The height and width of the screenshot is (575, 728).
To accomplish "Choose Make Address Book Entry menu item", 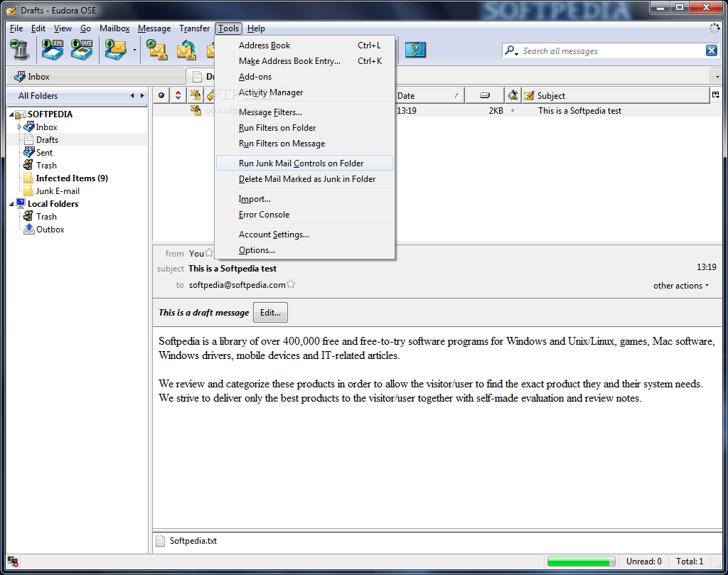I will 304,61.
